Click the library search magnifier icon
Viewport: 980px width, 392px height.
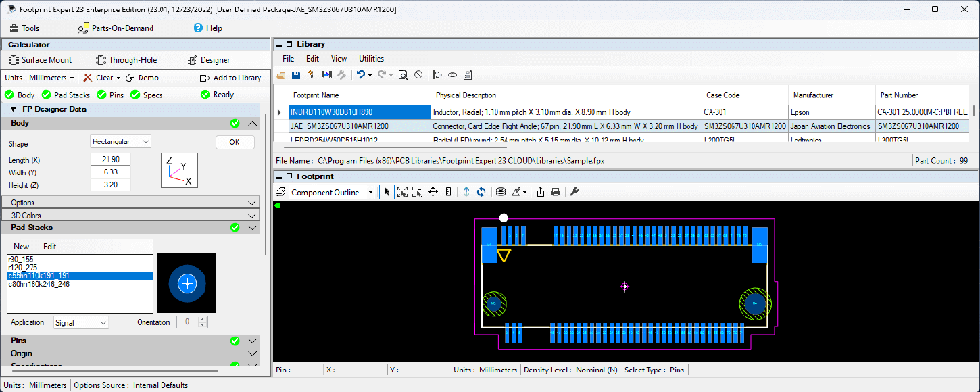pos(403,75)
